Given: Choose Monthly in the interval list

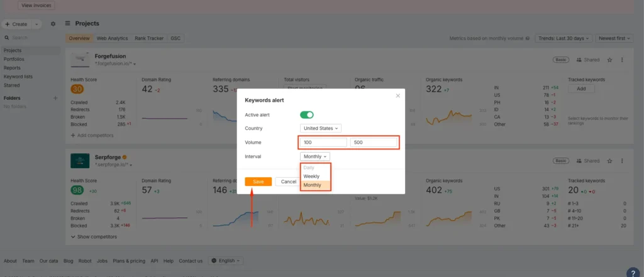Looking at the screenshot, I should pyautogui.click(x=312, y=185).
